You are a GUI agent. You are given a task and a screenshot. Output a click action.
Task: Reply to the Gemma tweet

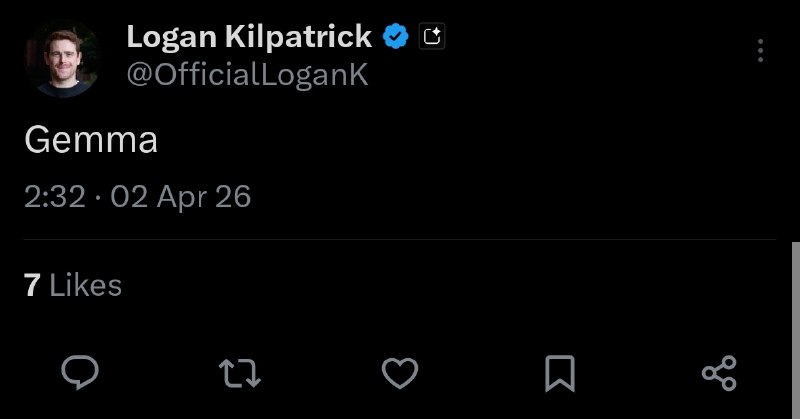[80, 373]
